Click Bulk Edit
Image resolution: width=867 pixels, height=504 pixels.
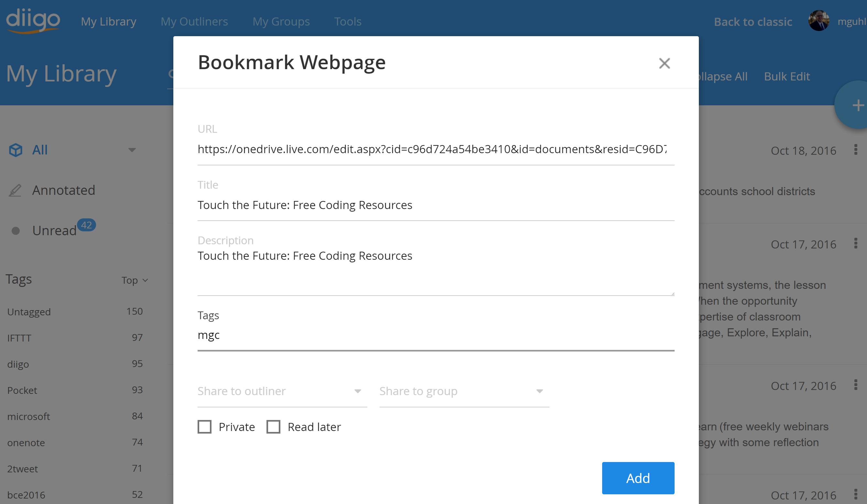(x=787, y=76)
